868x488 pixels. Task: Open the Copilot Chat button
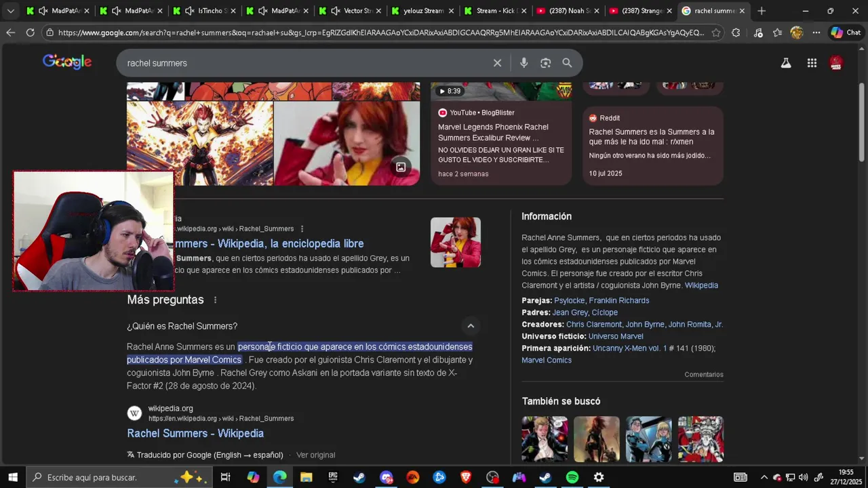(846, 33)
